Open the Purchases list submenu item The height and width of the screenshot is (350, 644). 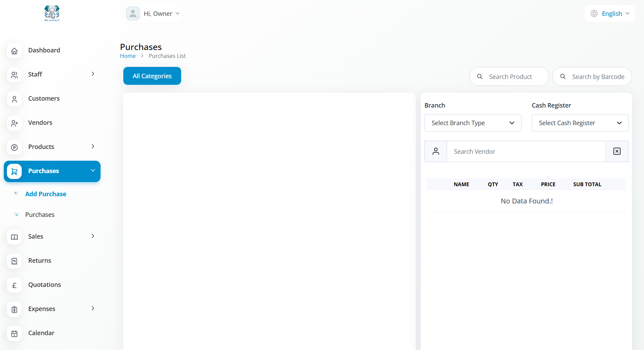pos(40,215)
